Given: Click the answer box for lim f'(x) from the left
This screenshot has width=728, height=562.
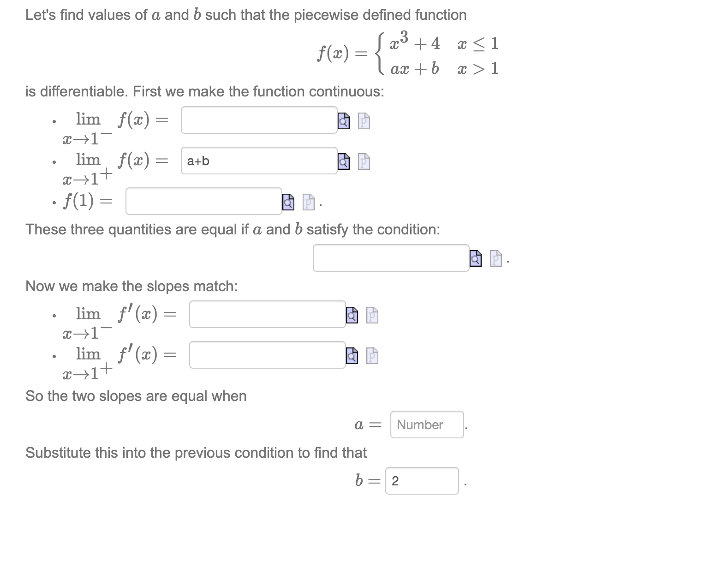Looking at the screenshot, I should [267, 315].
